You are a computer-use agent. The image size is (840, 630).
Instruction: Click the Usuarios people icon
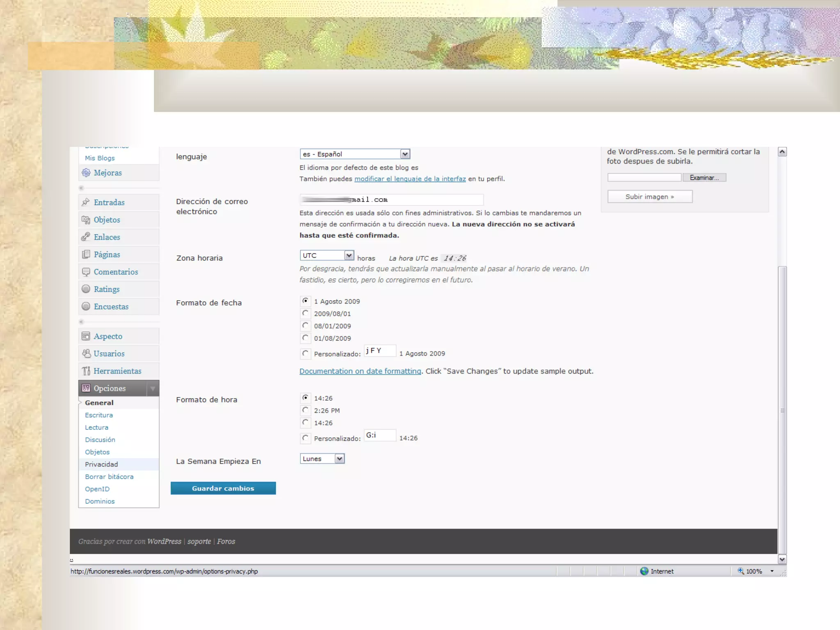coord(86,354)
